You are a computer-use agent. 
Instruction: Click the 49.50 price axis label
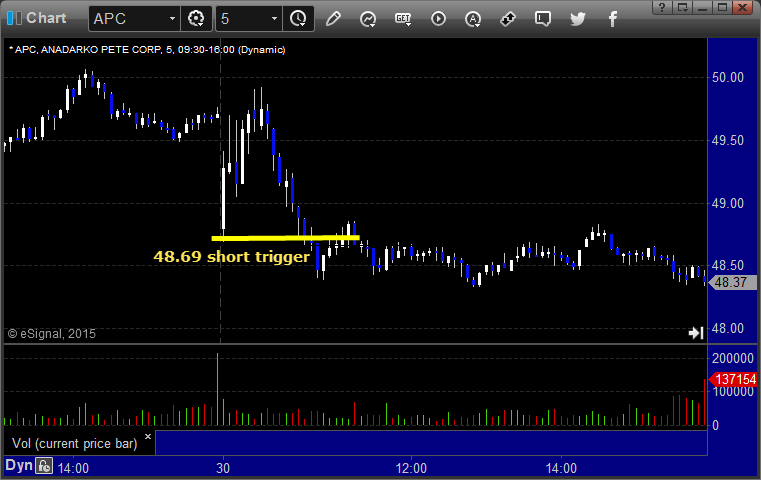[728, 141]
